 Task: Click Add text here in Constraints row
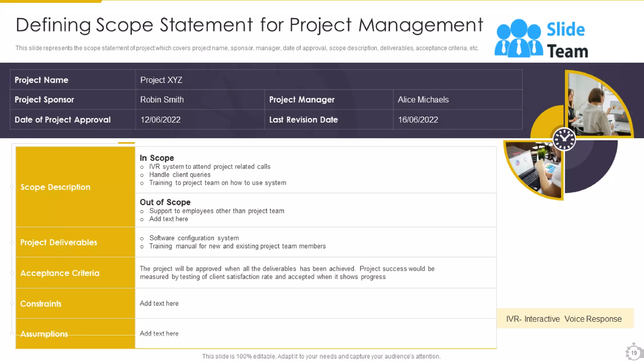click(159, 304)
